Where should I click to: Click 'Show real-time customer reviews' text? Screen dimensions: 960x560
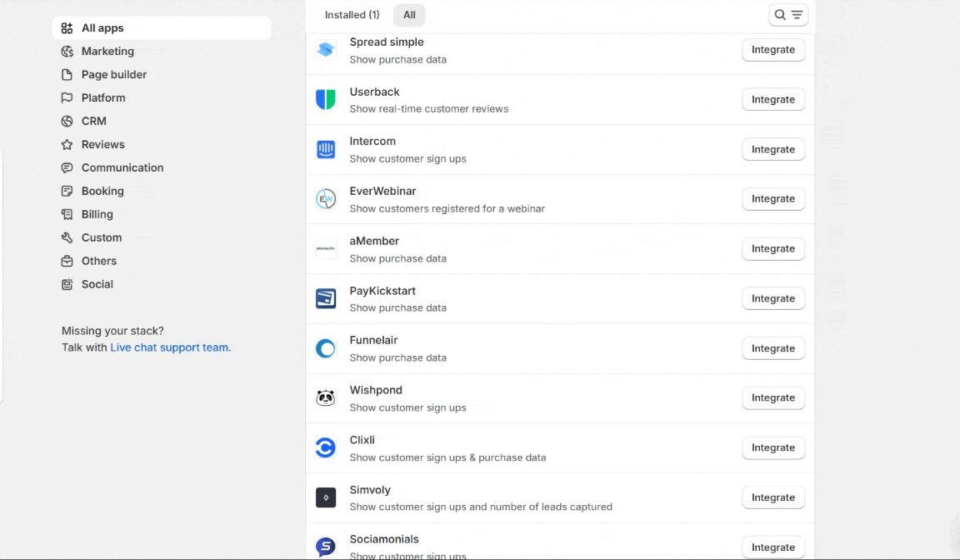[x=428, y=109]
